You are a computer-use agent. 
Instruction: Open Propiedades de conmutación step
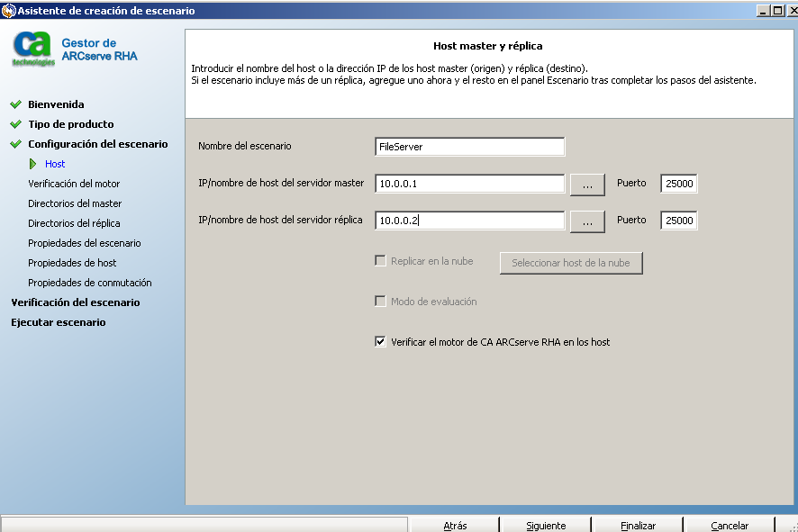(x=89, y=283)
